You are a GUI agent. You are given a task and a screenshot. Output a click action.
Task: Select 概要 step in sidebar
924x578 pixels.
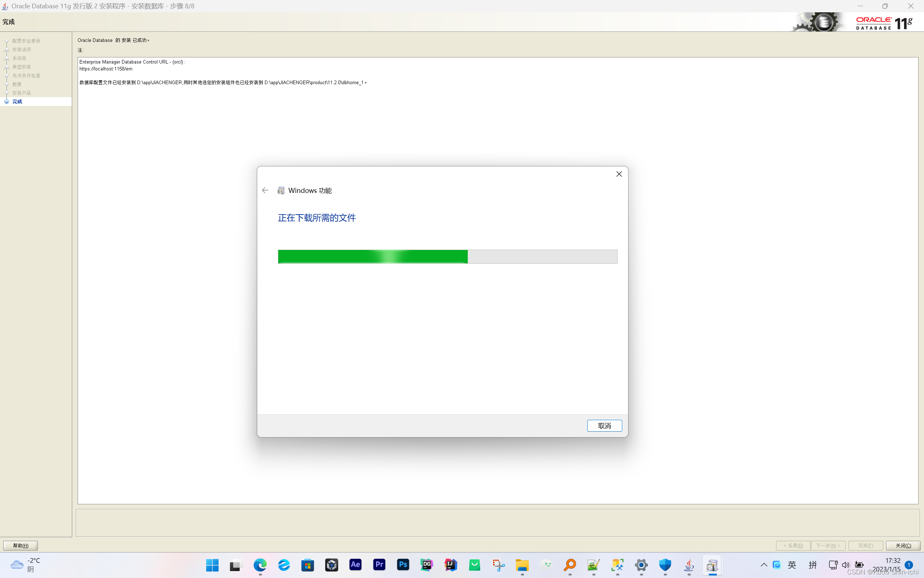tap(17, 84)
